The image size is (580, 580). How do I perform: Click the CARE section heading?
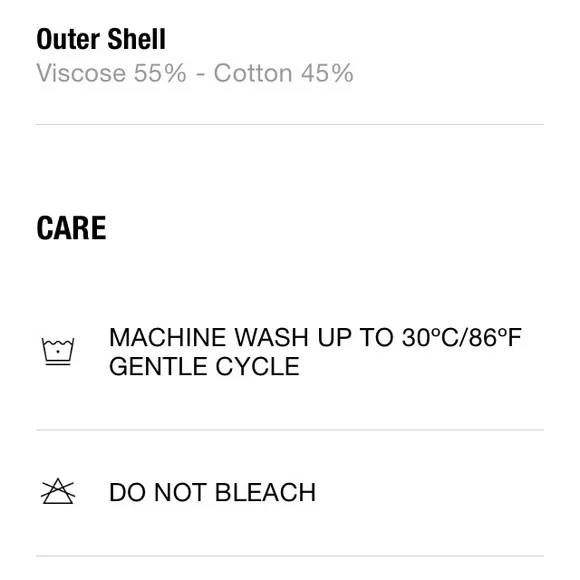coord(71,228)
